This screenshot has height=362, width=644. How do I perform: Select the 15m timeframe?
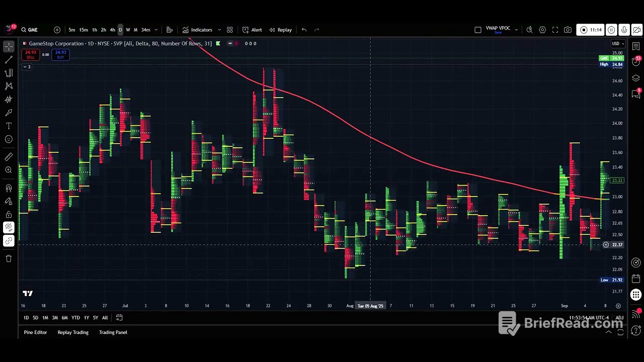coord(84,30)
